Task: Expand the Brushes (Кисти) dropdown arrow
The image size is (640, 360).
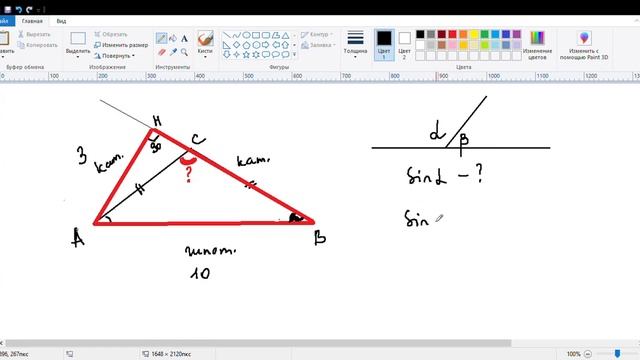Action: 205,57
